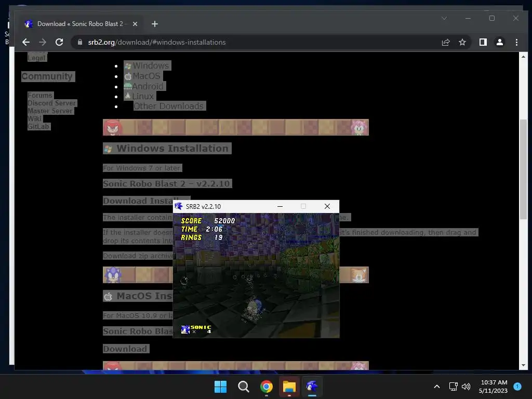Click the site lock icon in address bar
The width and height of the screenshot is (532, 399).
tap(80, 42)
